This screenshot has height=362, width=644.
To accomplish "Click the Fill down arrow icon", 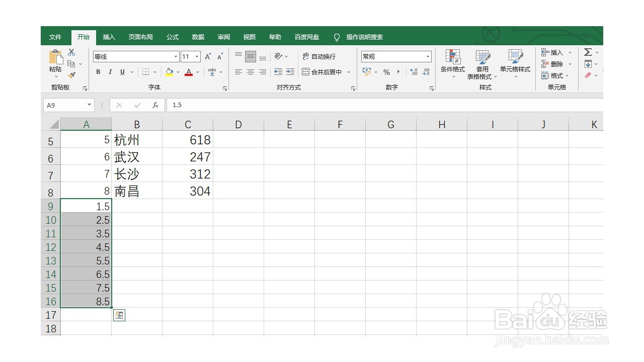I will (588, 64).
